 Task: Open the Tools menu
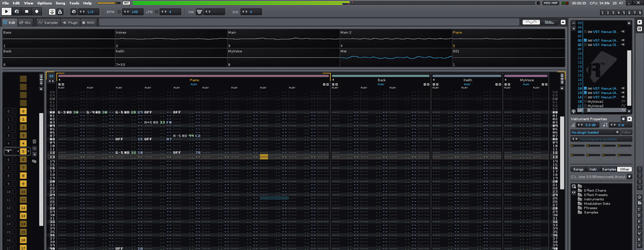click(74, 3)
